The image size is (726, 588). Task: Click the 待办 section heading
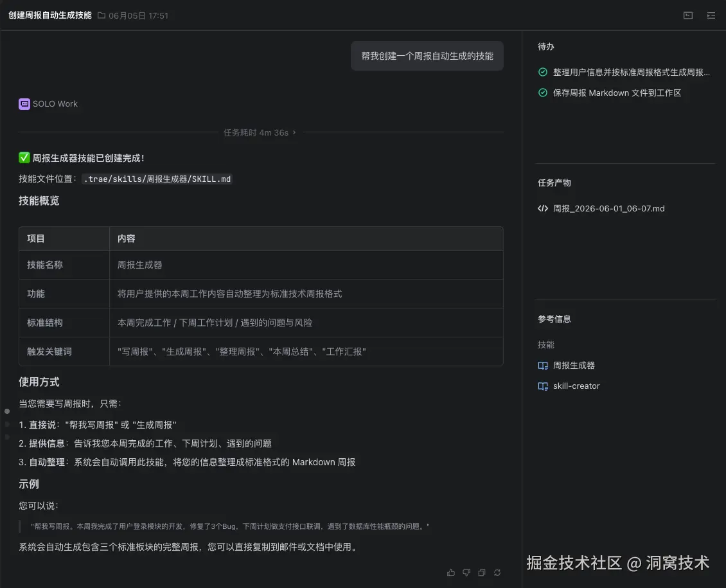click(546, 46)
